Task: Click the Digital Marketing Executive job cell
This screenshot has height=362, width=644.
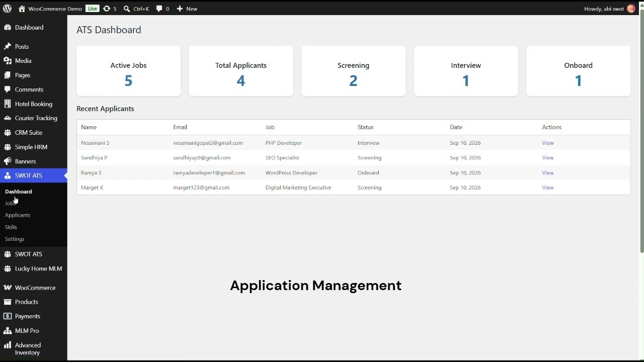Action: click(298, 188)
